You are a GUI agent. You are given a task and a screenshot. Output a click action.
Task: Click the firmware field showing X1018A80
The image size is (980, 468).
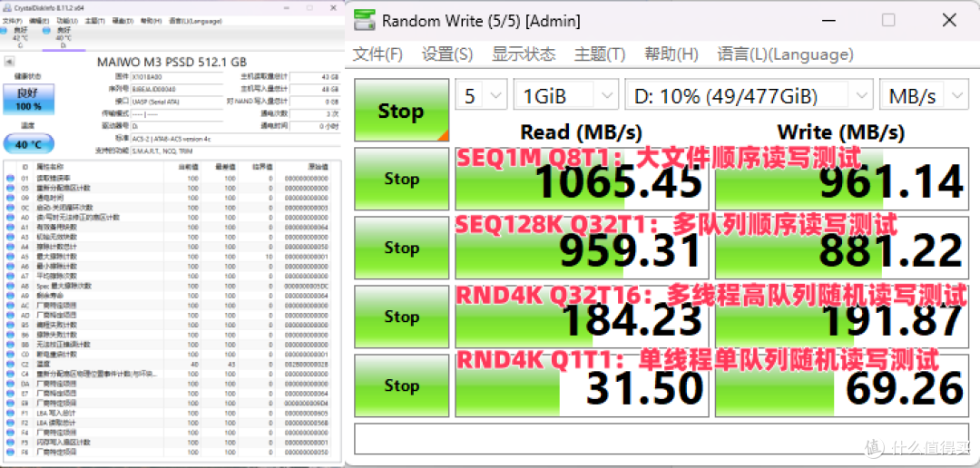coord(177,77)
